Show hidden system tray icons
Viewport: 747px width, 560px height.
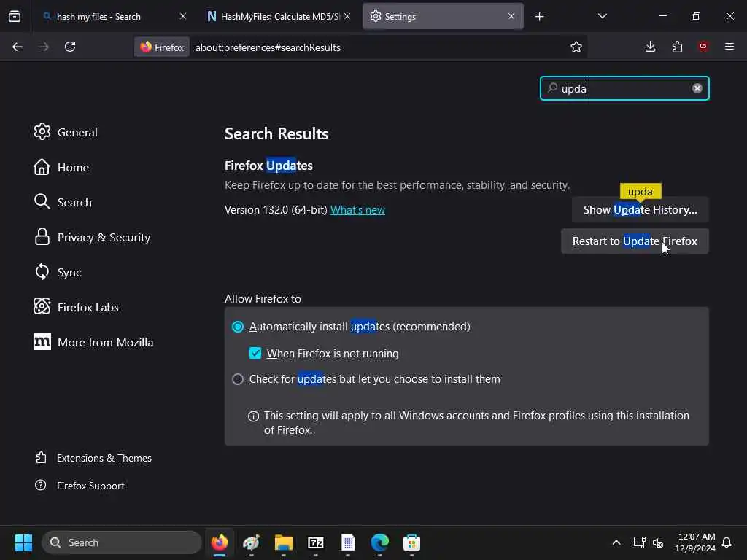pyautogui.click(x=616, y=542)
